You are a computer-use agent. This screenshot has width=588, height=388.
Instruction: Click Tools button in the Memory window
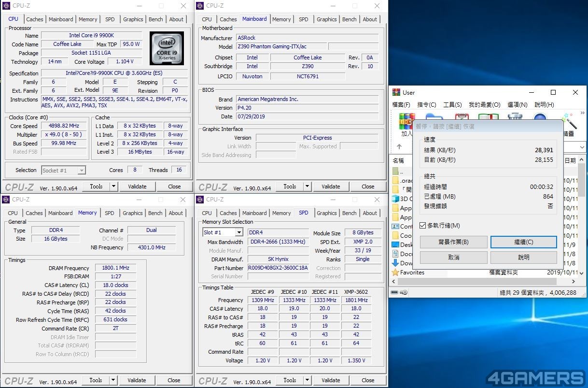point(96,380)
